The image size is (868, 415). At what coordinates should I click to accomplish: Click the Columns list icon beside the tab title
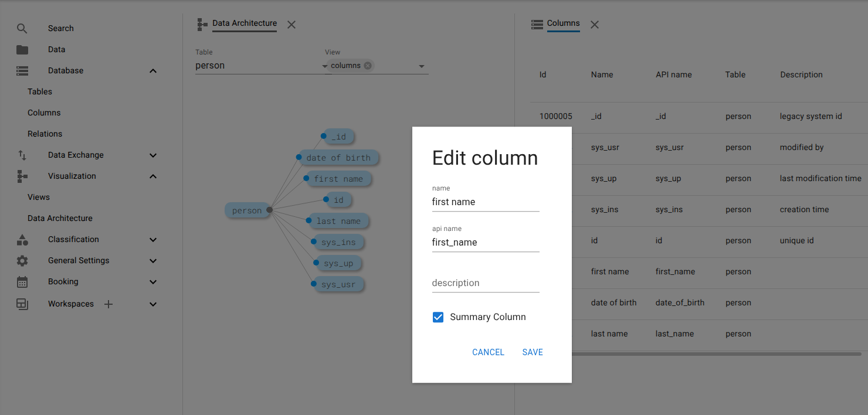537,24
